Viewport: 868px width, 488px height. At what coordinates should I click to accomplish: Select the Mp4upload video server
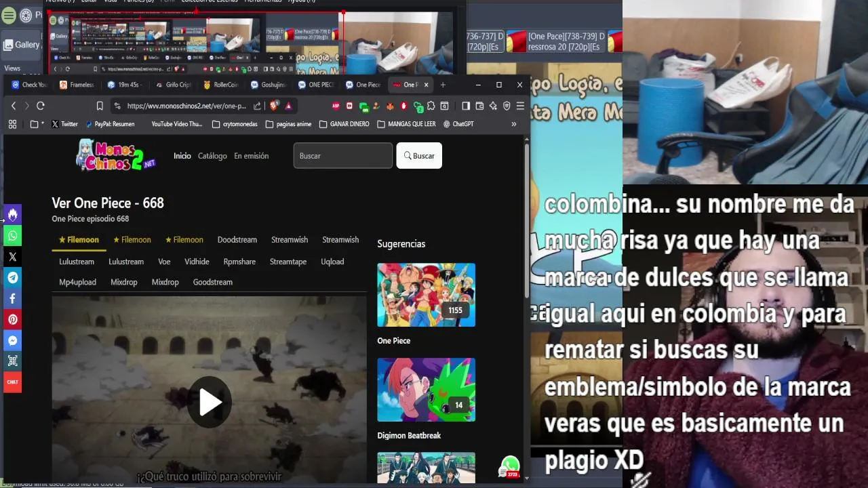[x=77, y=282]
